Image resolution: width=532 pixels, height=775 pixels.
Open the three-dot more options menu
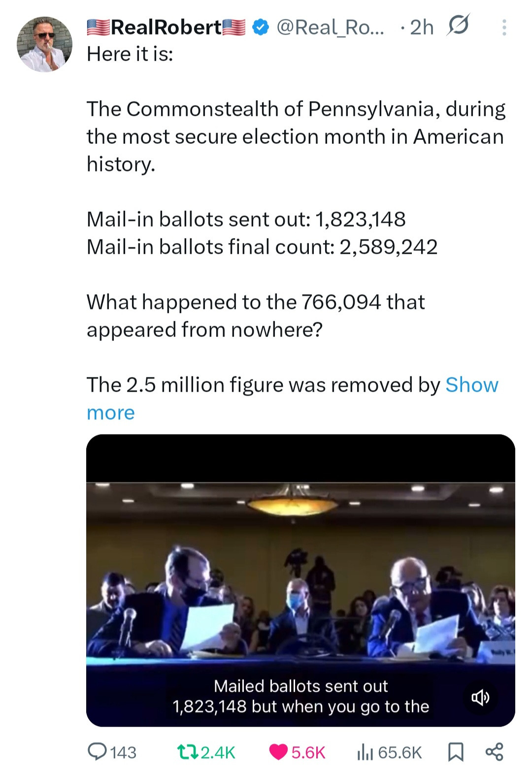(504, 28)
